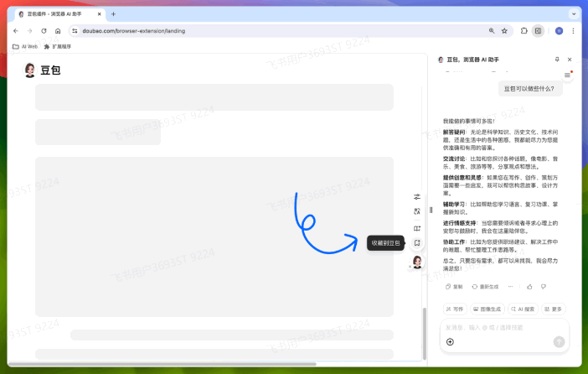588x374 pixels.
Task: Reload the page with the refresh icon
Action: tap(44, 31)
